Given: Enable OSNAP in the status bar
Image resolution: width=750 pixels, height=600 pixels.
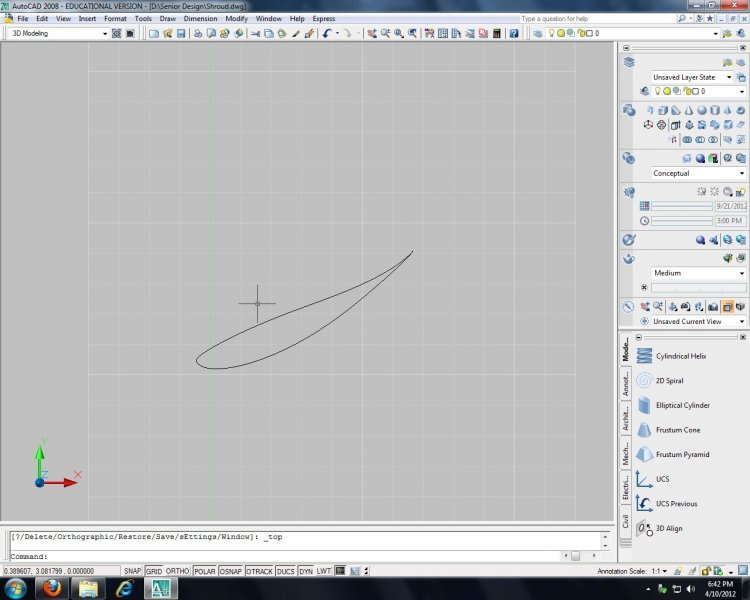Looking at the screenshot, I should click(231, 571).
